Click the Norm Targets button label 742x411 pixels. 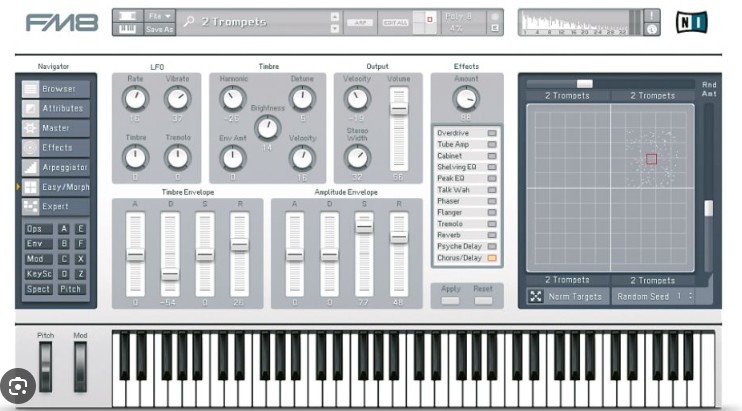coord(575,297)
